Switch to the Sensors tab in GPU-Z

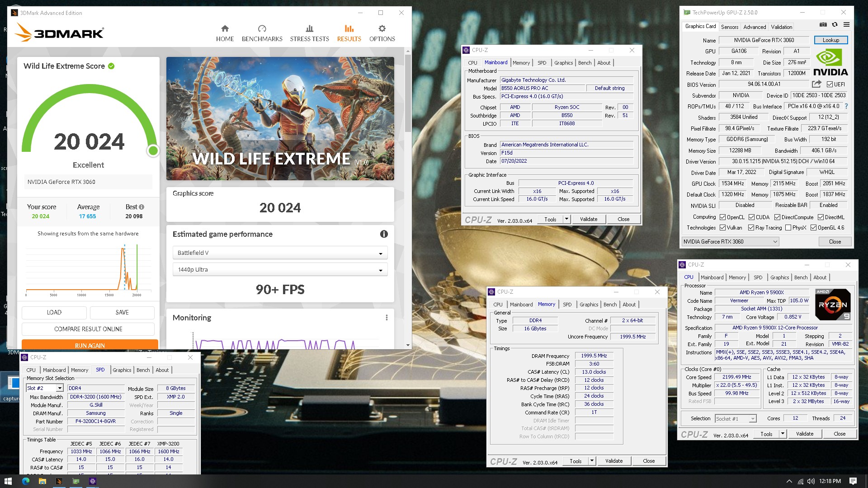[x=729, y=27]
